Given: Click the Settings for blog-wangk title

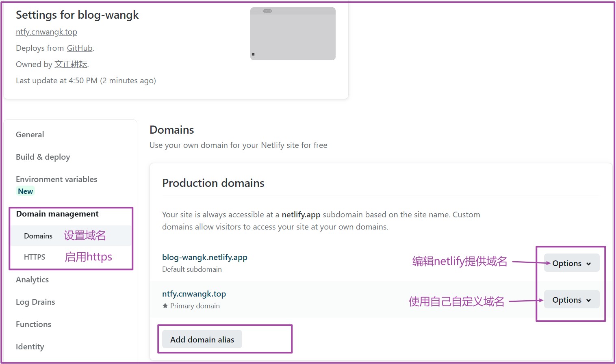Looking at the screenshot, I should coord(77,15).
